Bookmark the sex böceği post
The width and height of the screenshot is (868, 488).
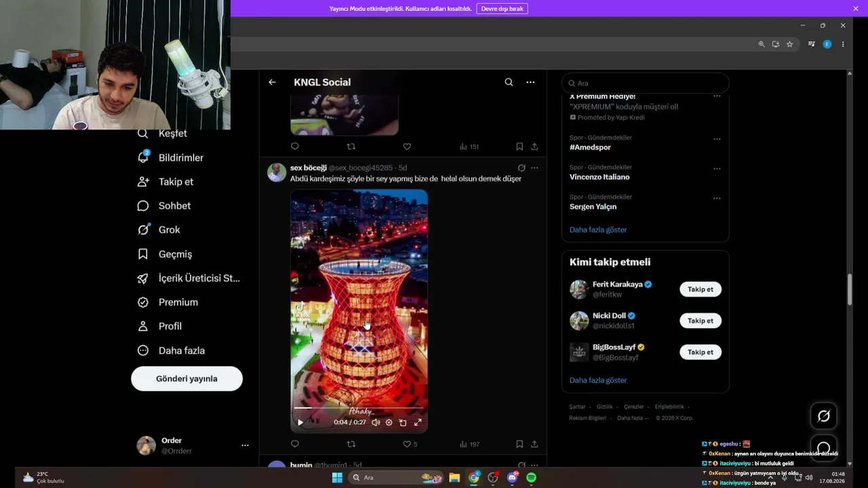[519, 444]
